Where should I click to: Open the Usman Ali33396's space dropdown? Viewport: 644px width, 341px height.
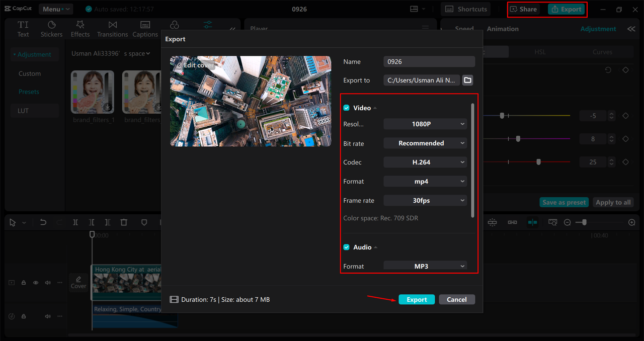point(111,53)
